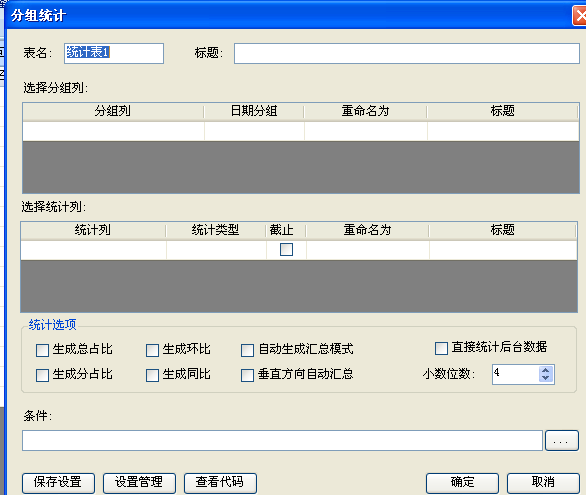Enable the 生成分占比 option
The width and height of the screenshot is (586, 495).
click(42, 375)
